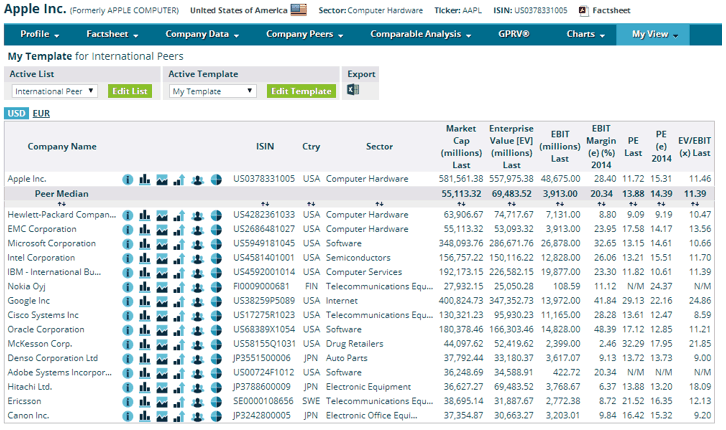
Task: Expand the Company Peers menu
Action: point(305,34)
